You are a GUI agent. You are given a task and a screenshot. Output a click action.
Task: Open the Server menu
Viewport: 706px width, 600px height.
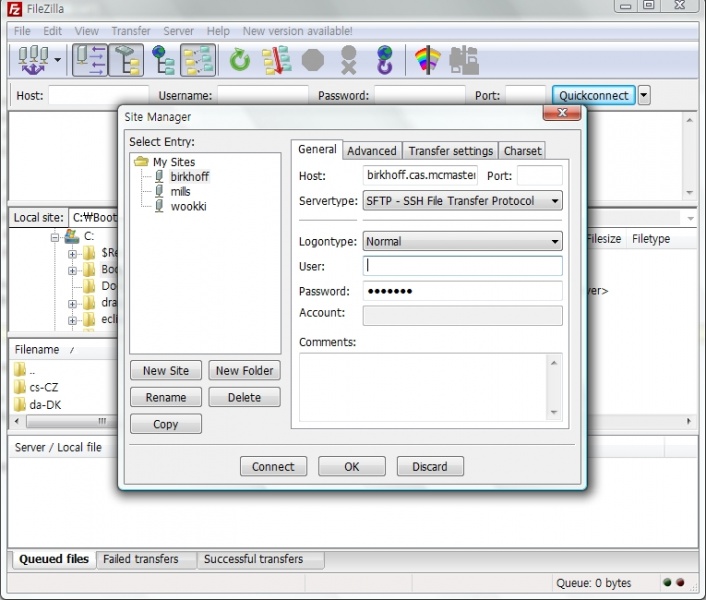(178, 31)
